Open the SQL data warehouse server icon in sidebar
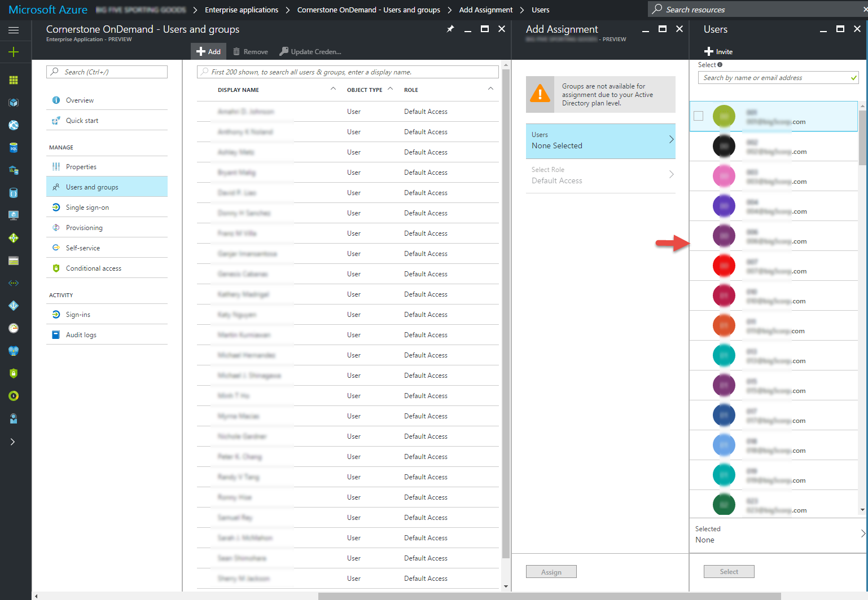The image size is (868, 600). 14,170
